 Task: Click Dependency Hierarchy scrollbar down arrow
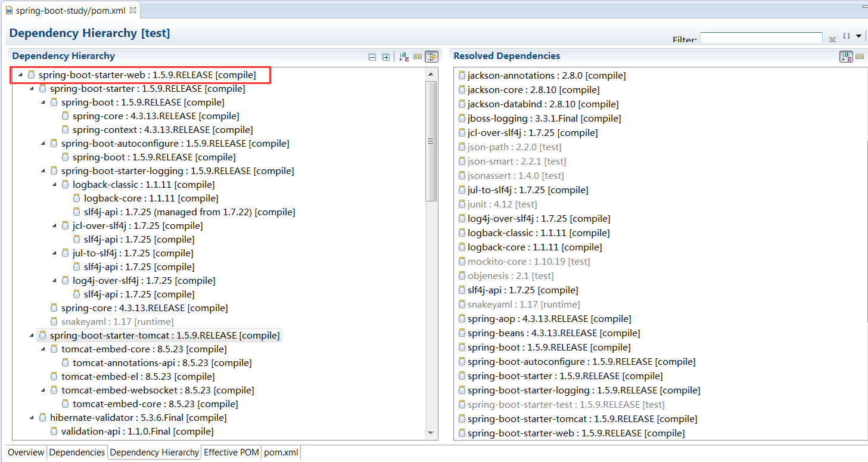tap(432, 433)
